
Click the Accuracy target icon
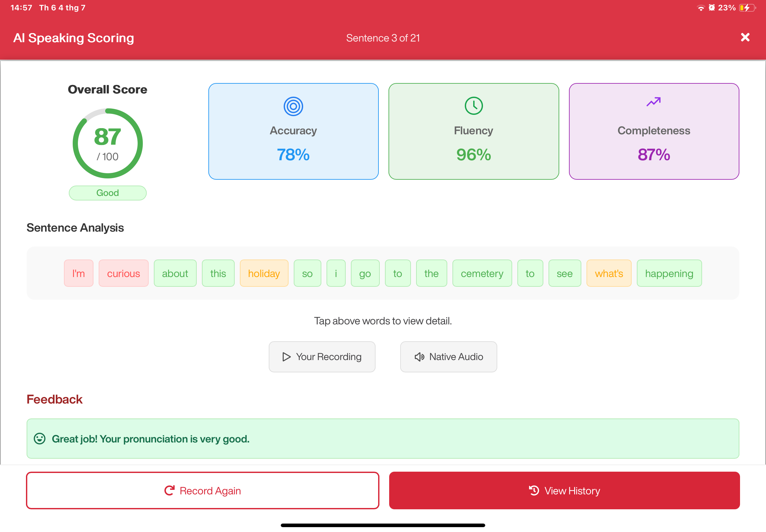coord(293,106)
